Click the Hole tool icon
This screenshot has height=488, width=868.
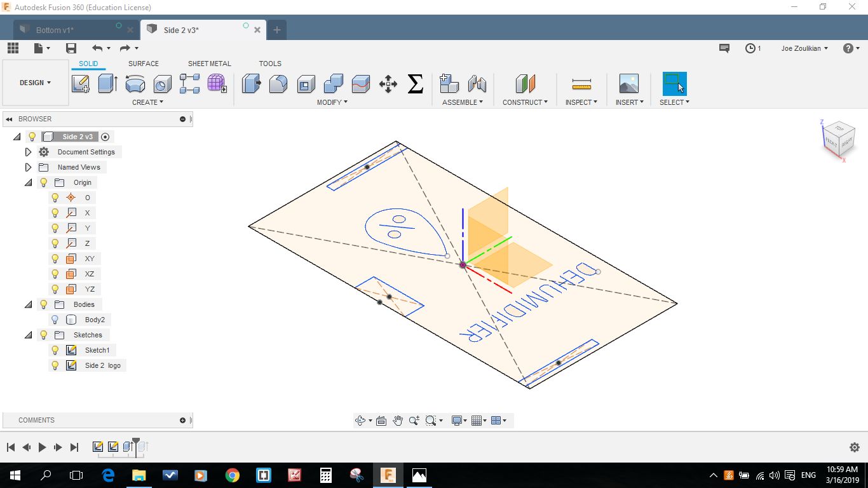click(162, 83)
